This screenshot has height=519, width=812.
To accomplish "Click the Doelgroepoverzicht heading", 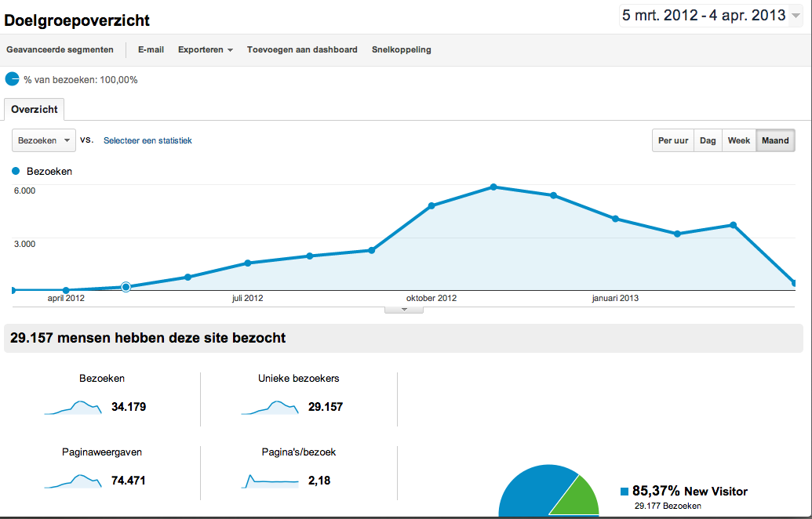I will 77,20.
